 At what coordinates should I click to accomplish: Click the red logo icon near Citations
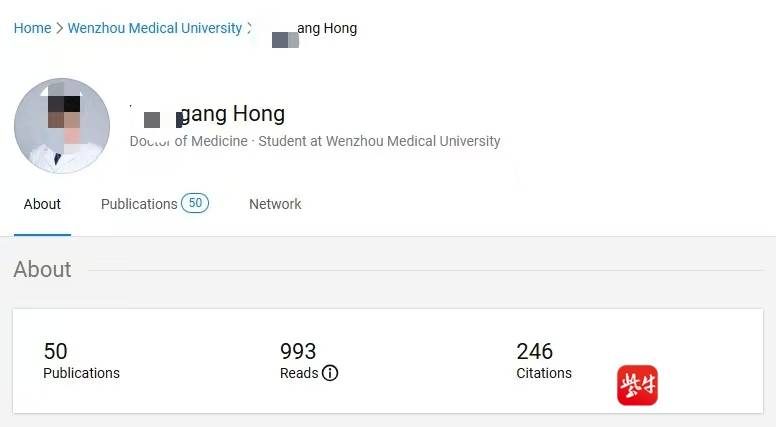tap(637, 385)
